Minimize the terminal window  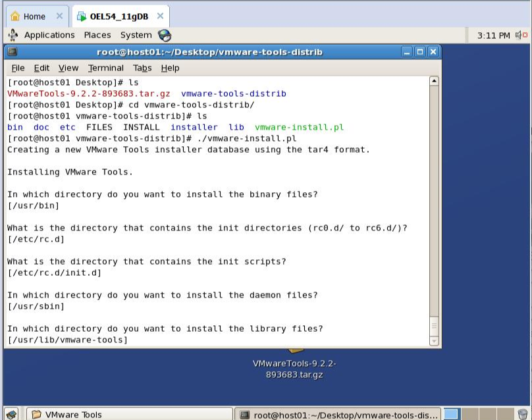pos(406,52)
